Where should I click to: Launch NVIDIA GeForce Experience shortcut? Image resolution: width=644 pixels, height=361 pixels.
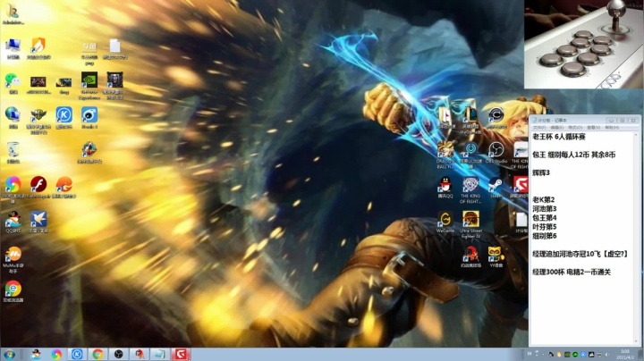pos(89,85)
